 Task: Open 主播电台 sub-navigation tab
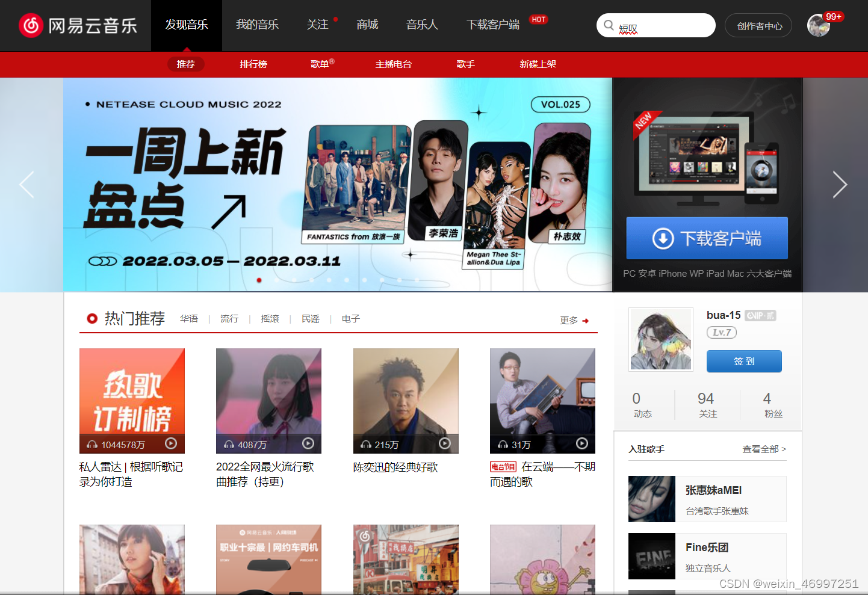[x=393, y=64]
